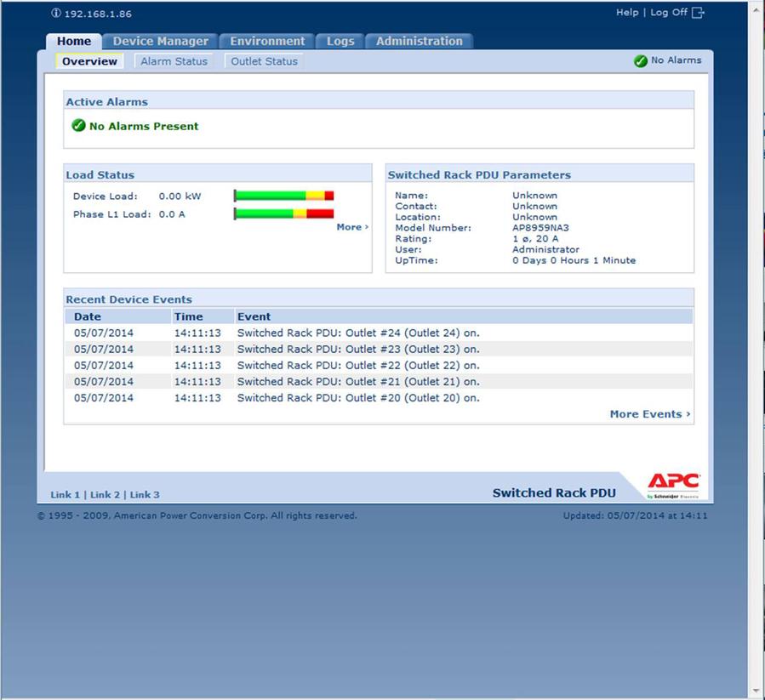
Task: Switch to the Environment tab
Action: point(267,41)
